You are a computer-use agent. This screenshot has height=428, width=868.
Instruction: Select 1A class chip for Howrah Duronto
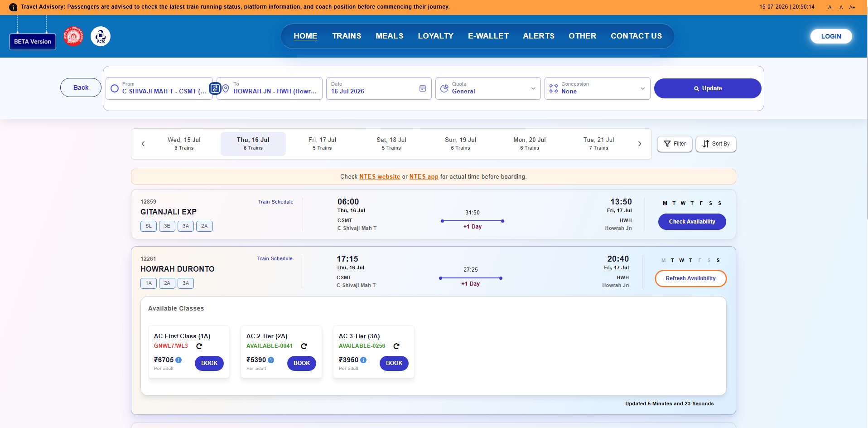149,283
